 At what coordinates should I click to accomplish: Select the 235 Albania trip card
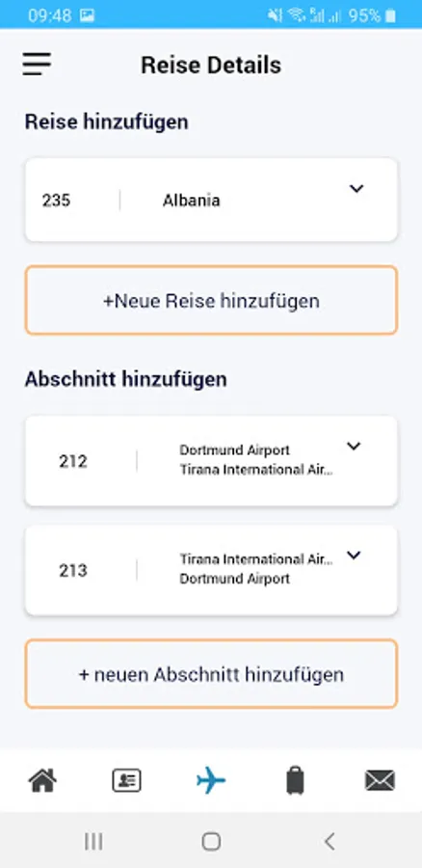pos(211,200)
